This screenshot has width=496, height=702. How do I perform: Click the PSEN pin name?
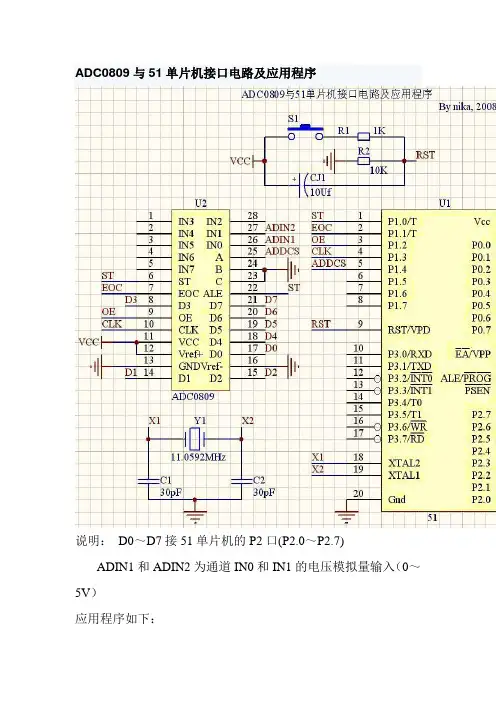point(478,391)
